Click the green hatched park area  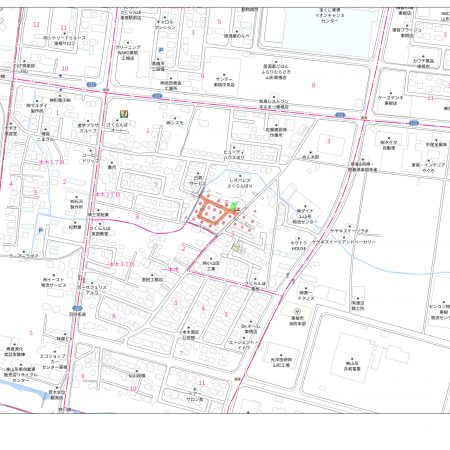pyautogui.click(x=237, y=247)
